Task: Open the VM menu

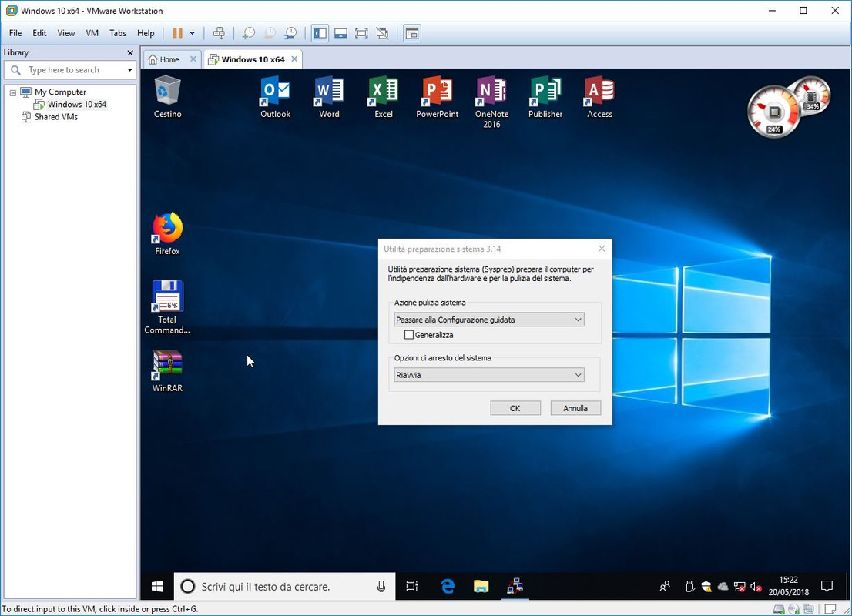Action: coord(92,33)
